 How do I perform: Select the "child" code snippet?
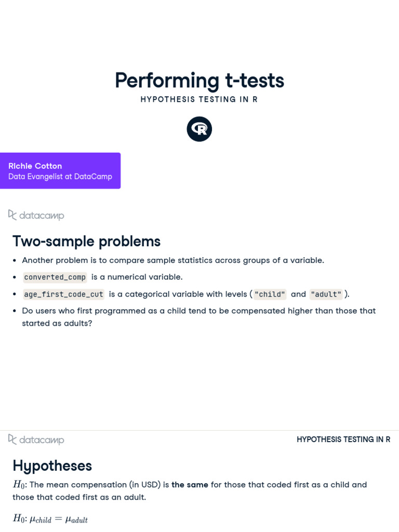pos(270,294)
